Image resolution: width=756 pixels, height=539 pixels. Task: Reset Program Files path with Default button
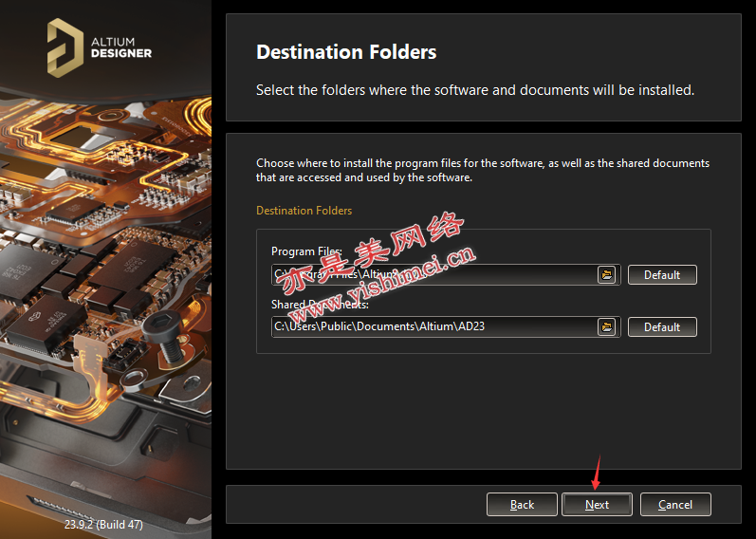662,274
